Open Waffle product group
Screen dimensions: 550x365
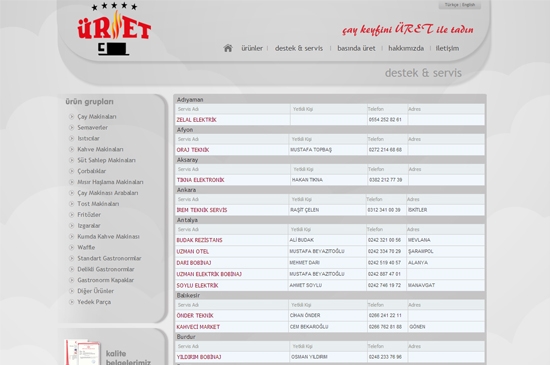[x=86, y=247]
